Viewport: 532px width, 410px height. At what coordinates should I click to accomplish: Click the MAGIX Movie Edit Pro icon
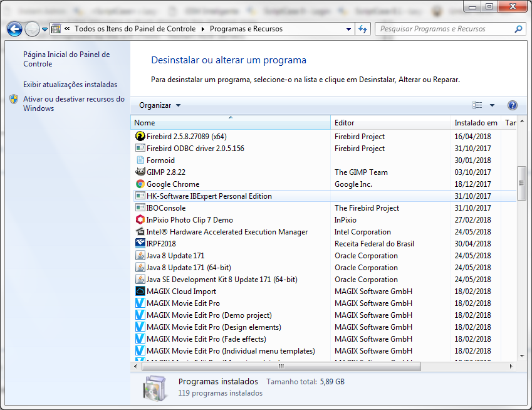tap(140, 303)
